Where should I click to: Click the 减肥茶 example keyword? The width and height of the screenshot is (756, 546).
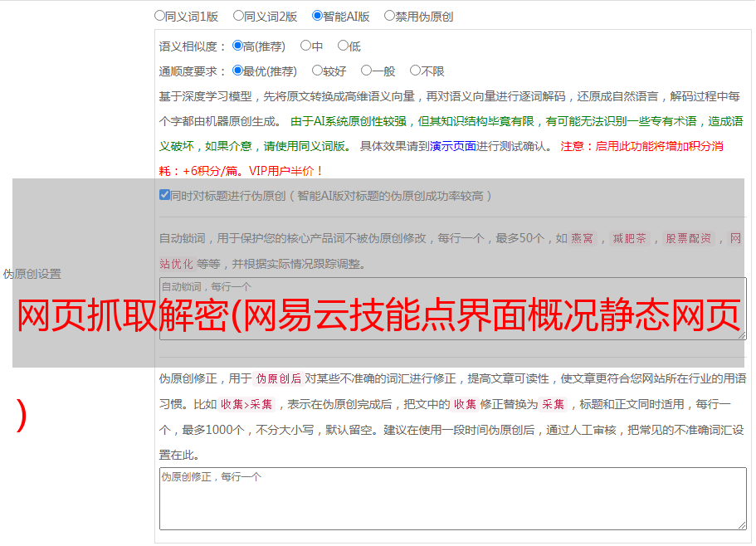(x=629, y=238)
